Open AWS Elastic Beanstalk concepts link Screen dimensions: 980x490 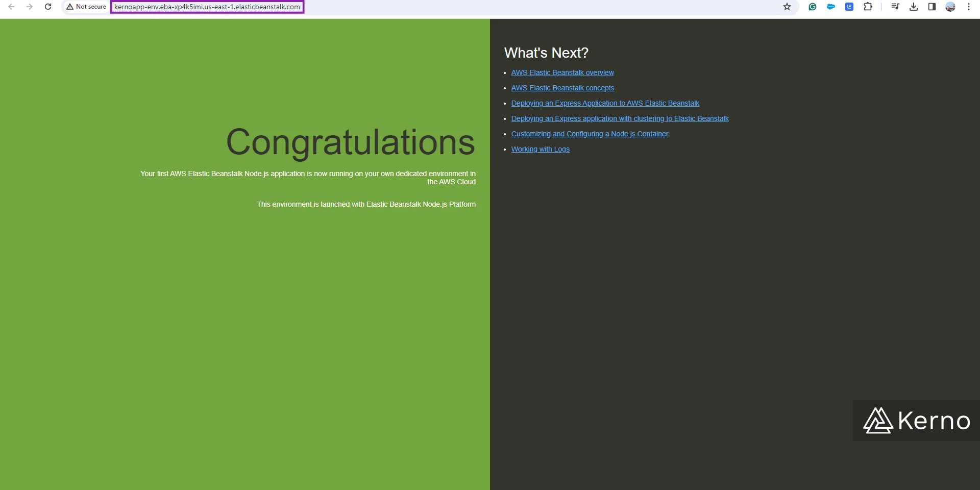pyautogui.click(x=562, y=88)
